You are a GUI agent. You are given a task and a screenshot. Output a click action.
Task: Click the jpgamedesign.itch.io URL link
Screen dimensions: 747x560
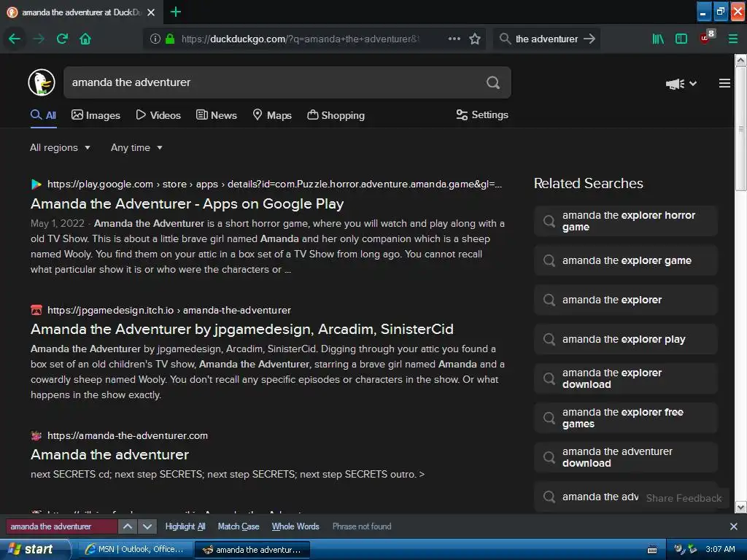coord(169,310)
